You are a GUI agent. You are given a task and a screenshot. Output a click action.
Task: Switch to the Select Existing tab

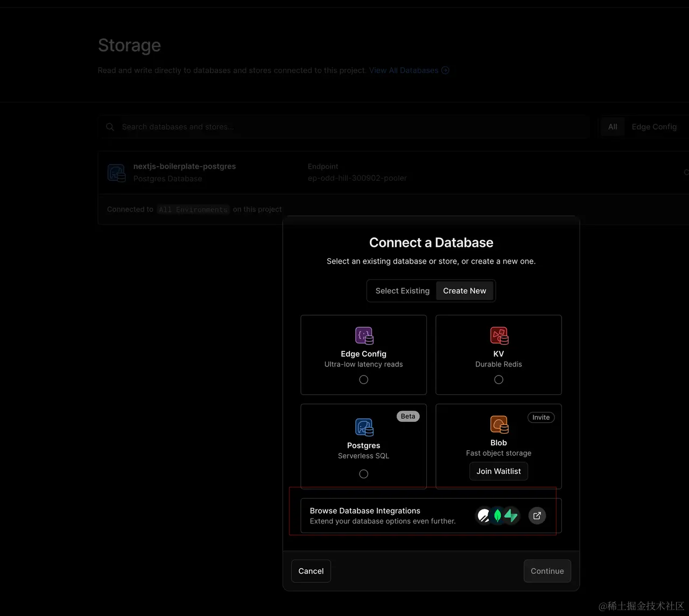[403, 291]
